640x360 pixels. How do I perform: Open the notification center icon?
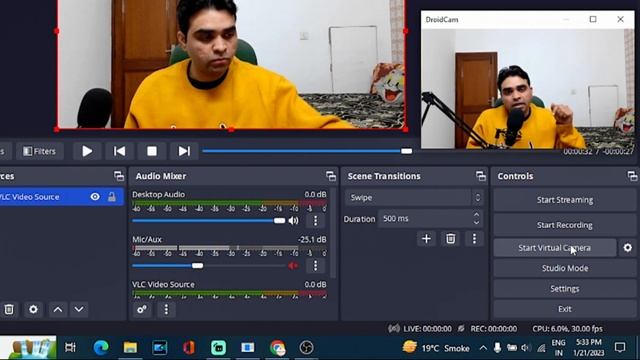(x=620, y=347)
